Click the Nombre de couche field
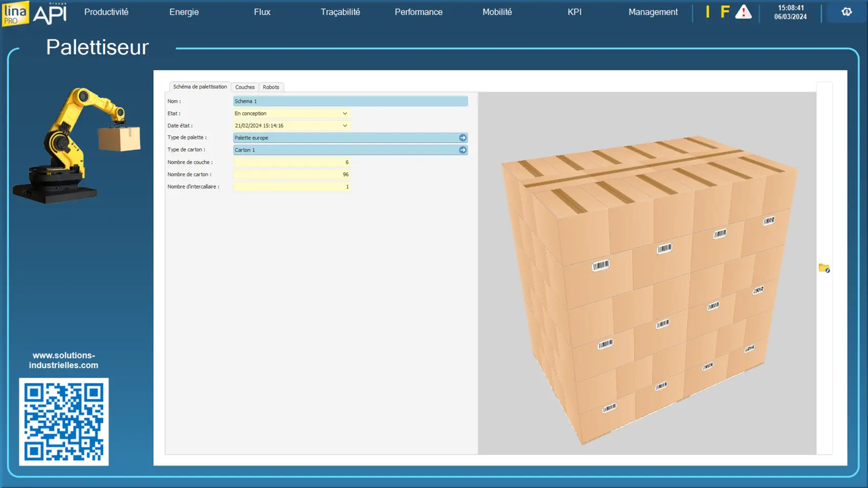 pos(292,162)
